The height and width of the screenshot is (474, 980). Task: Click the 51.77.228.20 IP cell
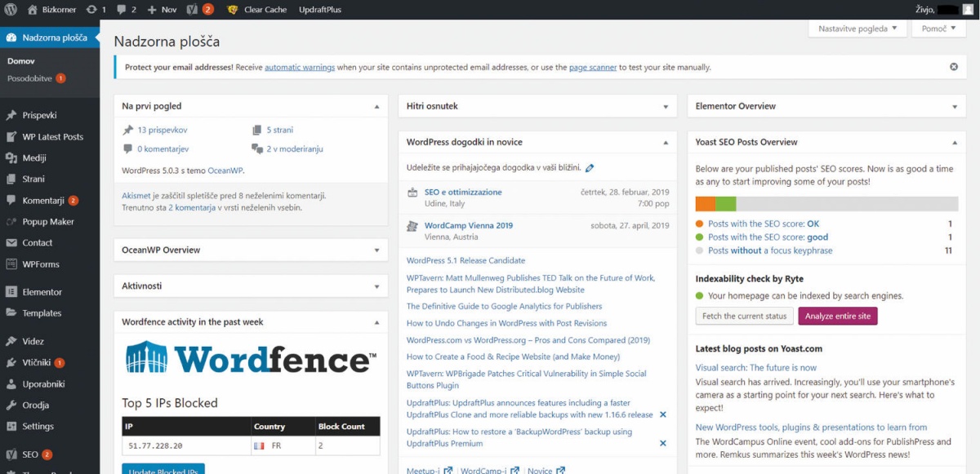[x=187, y=445]
